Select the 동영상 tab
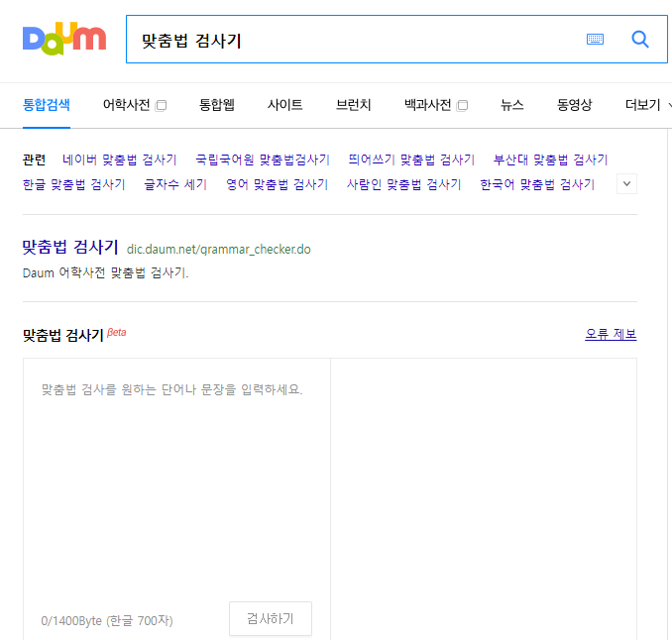 click(574, 105)
